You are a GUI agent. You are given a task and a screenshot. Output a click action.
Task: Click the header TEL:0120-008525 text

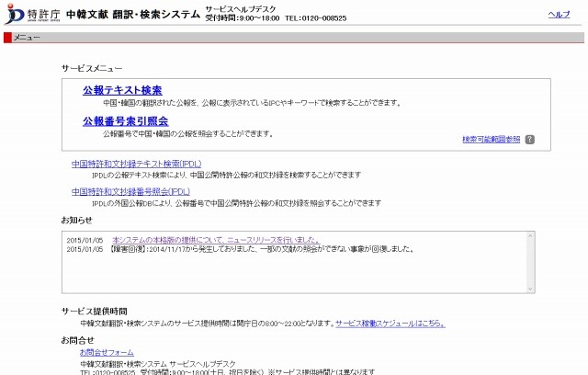315,18
